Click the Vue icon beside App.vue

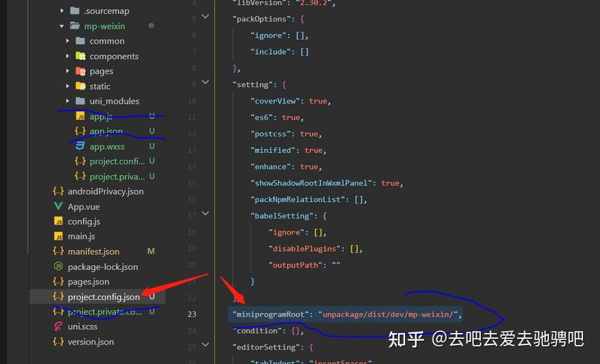click(59, 206)
